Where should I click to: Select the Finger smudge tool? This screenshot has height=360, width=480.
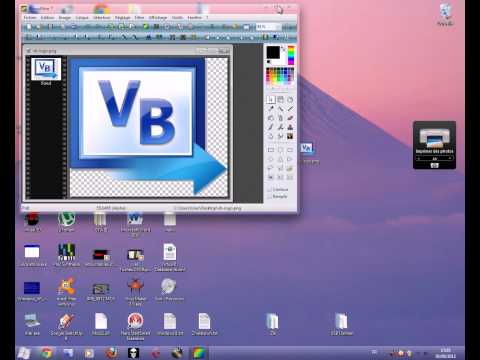(271, 136)
